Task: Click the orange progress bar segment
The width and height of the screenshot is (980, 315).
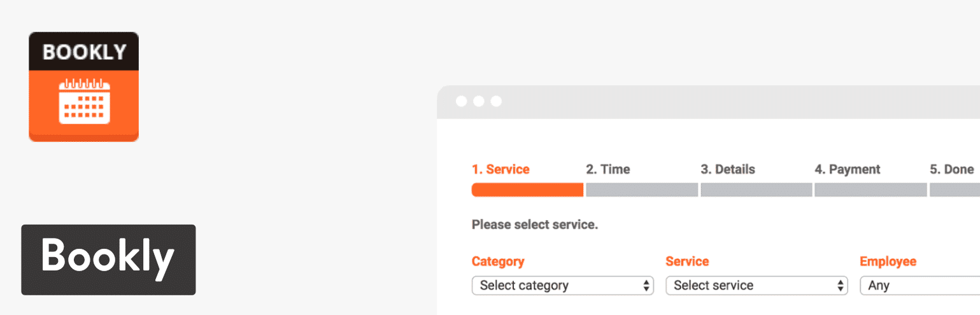Action: pyautogui.click(x=527, y=190)
